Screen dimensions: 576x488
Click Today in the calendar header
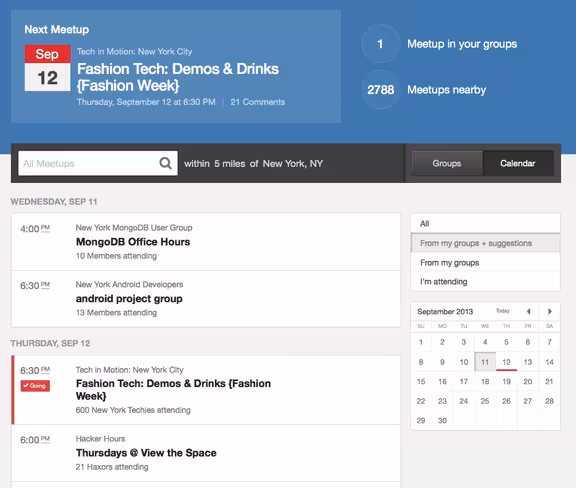point(503,311)
